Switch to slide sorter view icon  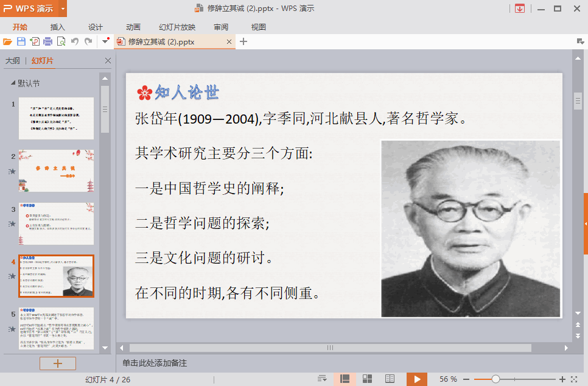367,379
